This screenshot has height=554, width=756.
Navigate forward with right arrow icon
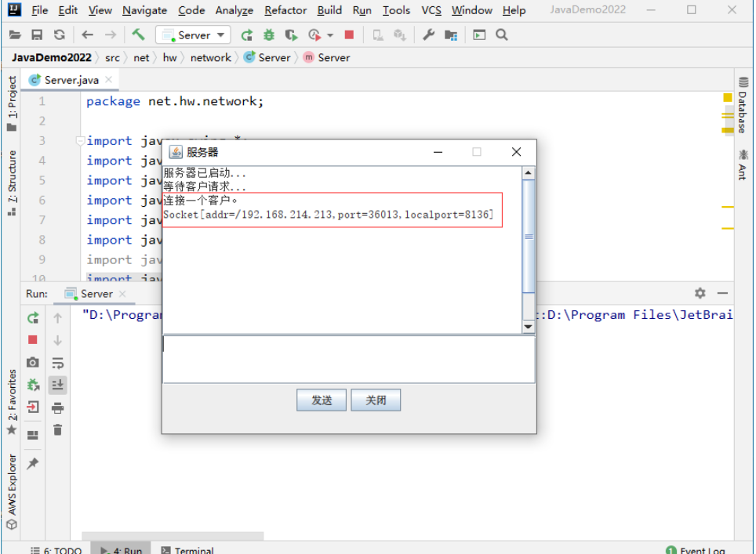(x=111, y=34)
